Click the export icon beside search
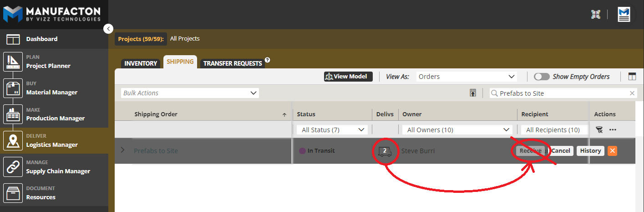This screenshot has height=212, width=644. click(473, 93)
